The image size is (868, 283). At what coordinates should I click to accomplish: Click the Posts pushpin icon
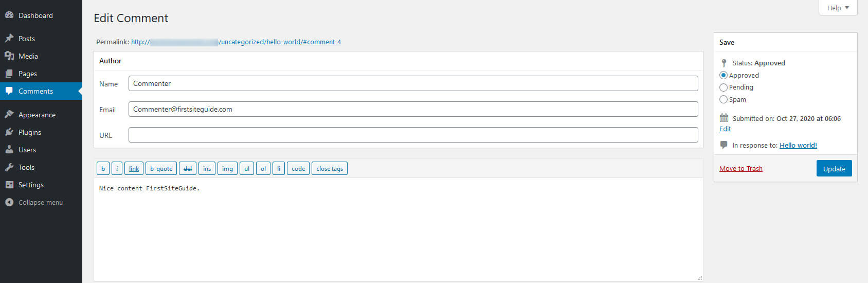[9, 39]
